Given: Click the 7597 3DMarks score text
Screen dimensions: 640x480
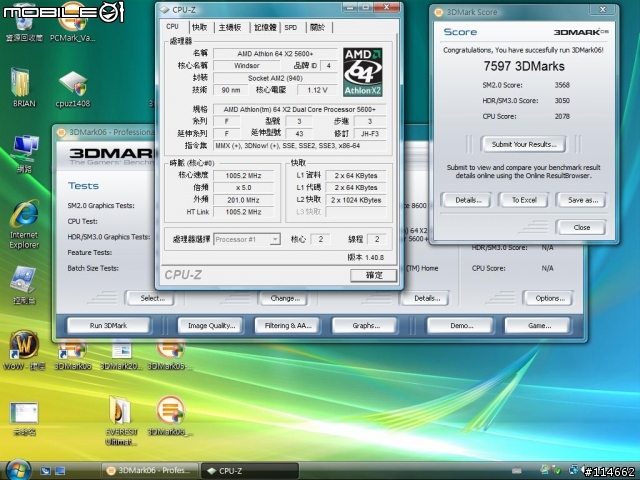Looking at the screenshot, I should tap(524, 66).
